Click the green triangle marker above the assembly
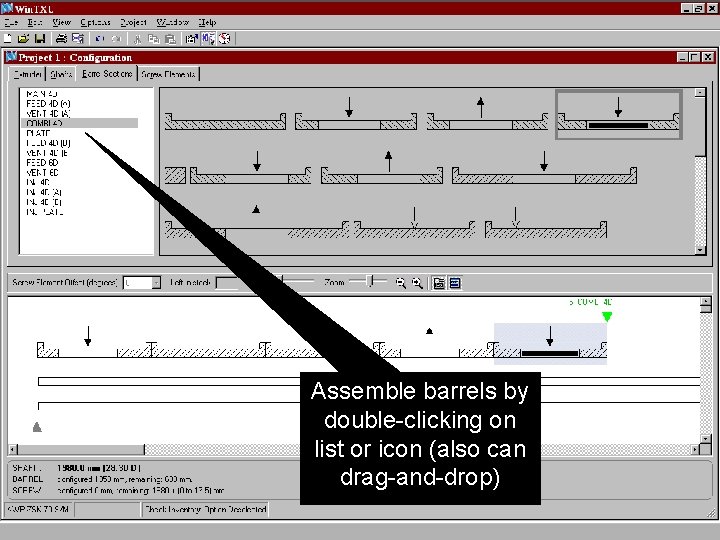 (x=607, y=316)
